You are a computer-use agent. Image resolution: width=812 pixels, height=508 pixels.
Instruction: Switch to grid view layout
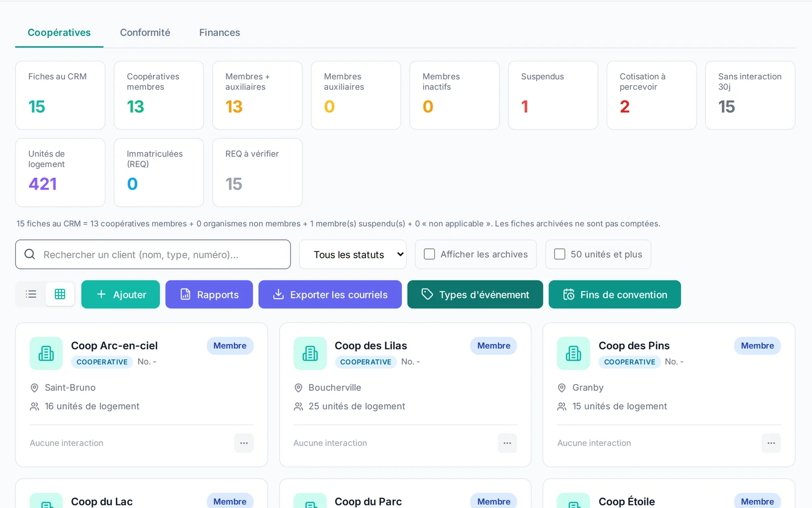point(60,294)
